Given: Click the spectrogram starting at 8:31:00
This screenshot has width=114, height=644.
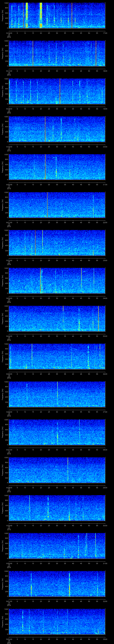Looking at the screenshot, I should pos(57,584).
